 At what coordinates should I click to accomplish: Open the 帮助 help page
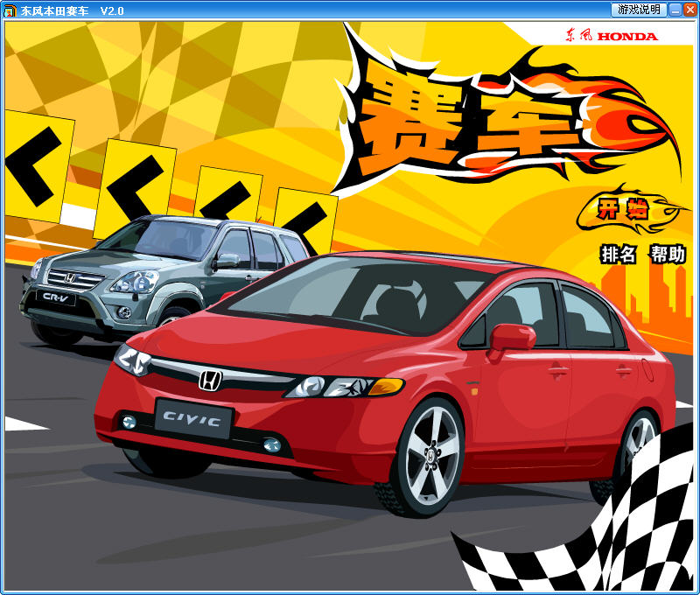coord(668,255)
